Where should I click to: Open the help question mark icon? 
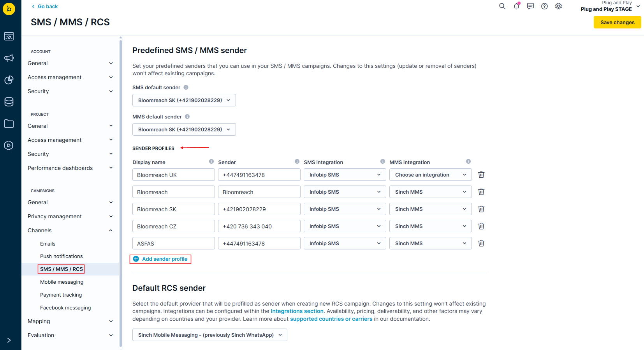pos(544,6)
